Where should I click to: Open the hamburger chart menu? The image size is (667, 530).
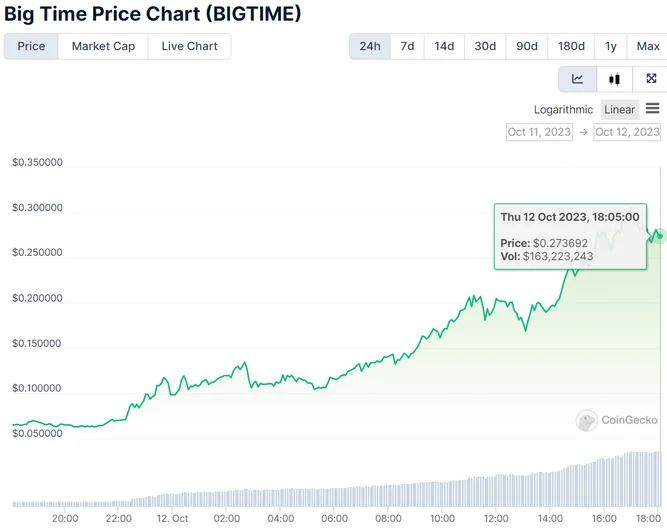tap(652, 108)
